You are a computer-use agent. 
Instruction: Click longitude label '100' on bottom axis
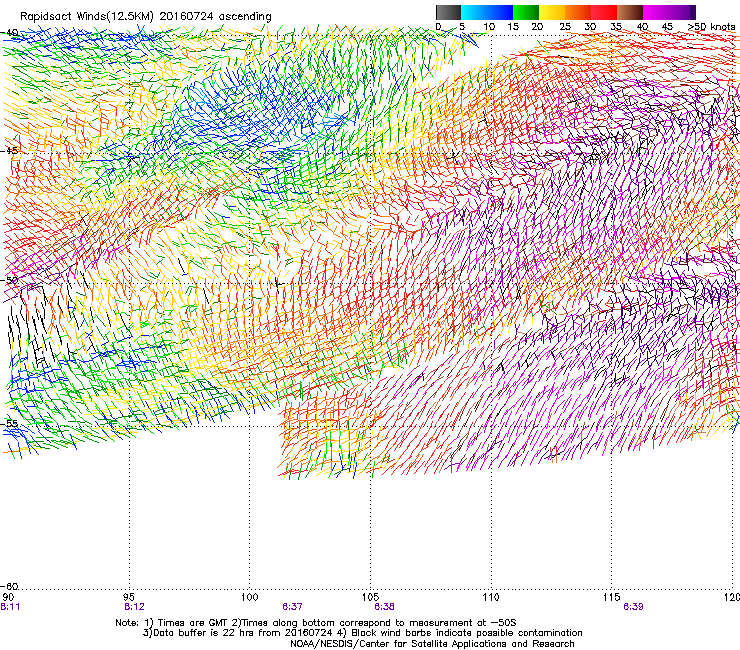tap(250, 597)
